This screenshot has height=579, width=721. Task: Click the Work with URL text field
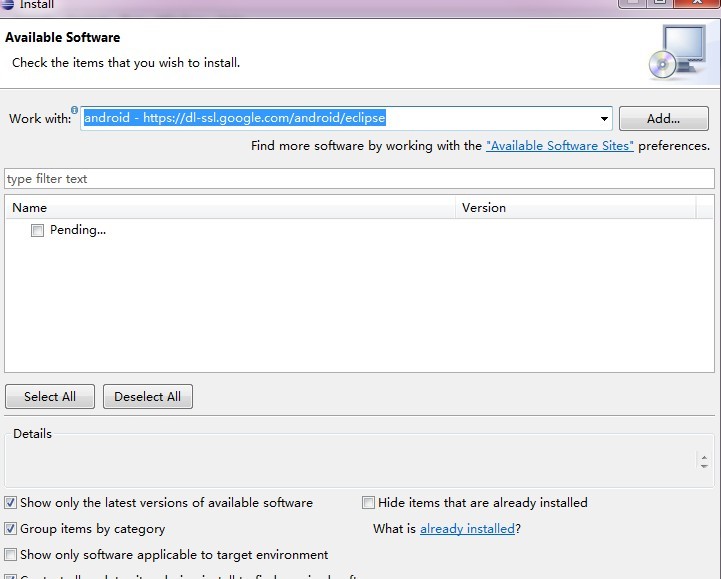(x=340, y=118)
